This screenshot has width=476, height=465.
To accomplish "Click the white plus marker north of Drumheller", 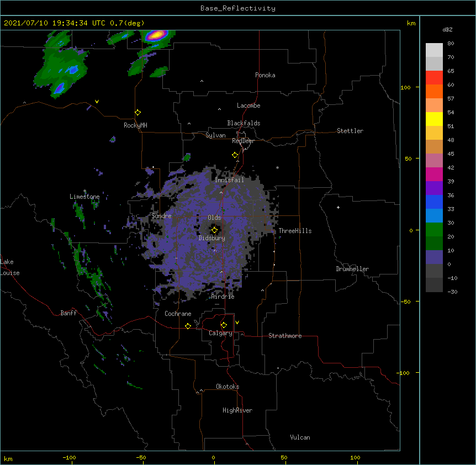I will point(338,207).
